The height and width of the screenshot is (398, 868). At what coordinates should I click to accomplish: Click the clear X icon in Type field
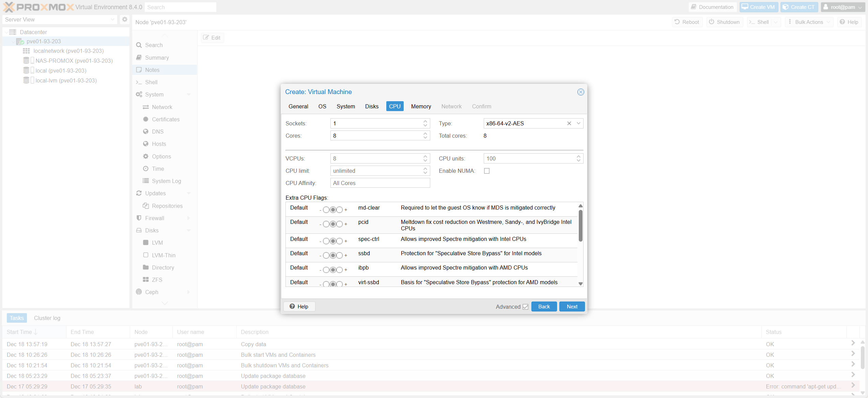569,123
